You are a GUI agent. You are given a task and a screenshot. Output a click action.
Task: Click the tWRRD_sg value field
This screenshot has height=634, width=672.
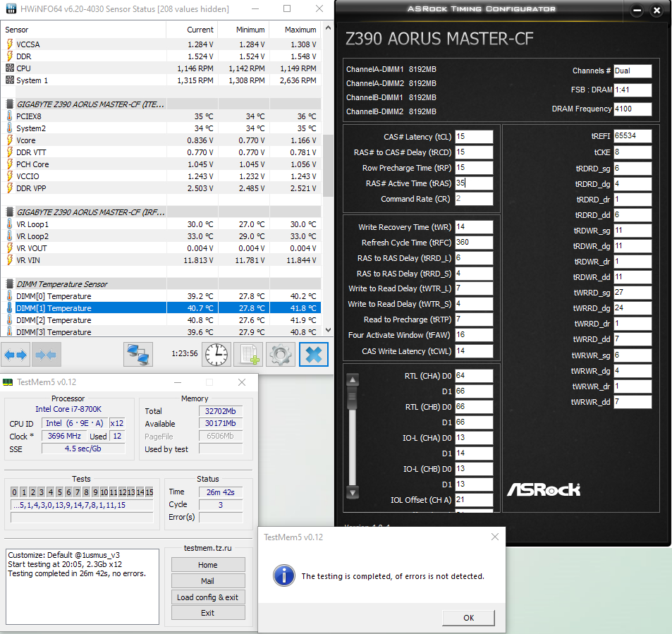(633, 293)
